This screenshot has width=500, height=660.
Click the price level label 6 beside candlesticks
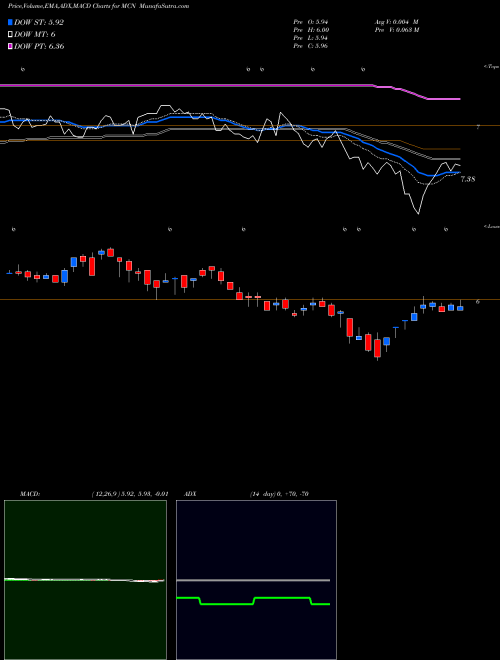477,301
